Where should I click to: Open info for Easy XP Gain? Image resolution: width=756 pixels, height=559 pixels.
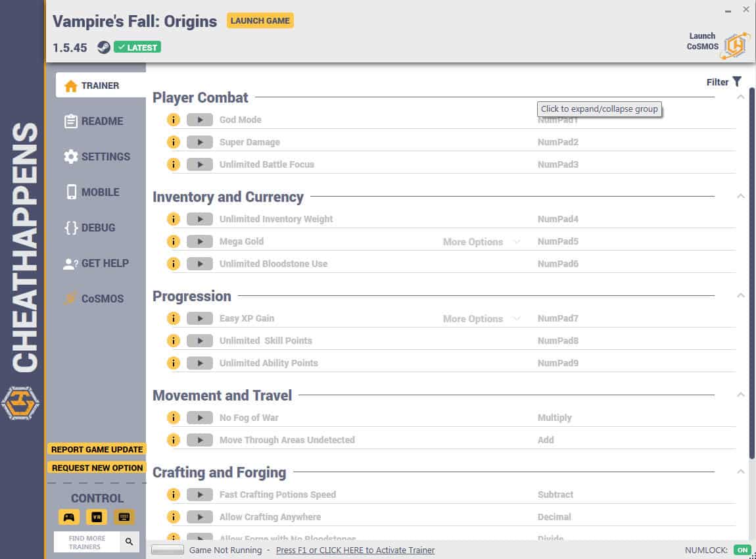point(173,318)
